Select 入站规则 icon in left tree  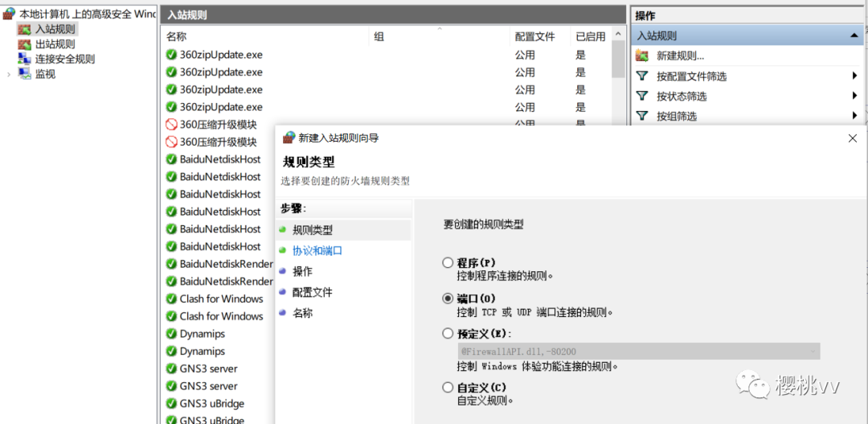(x=25, y=30)
